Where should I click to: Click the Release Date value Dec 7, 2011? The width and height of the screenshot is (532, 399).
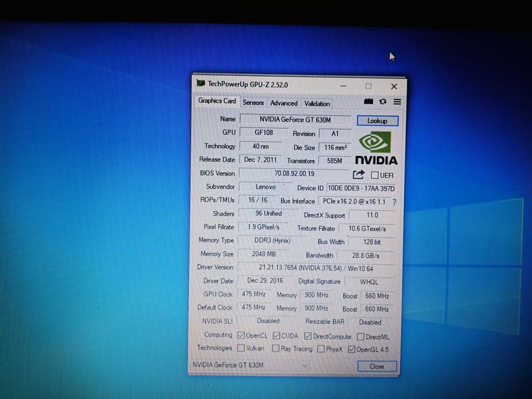click(x=260, y=160)
